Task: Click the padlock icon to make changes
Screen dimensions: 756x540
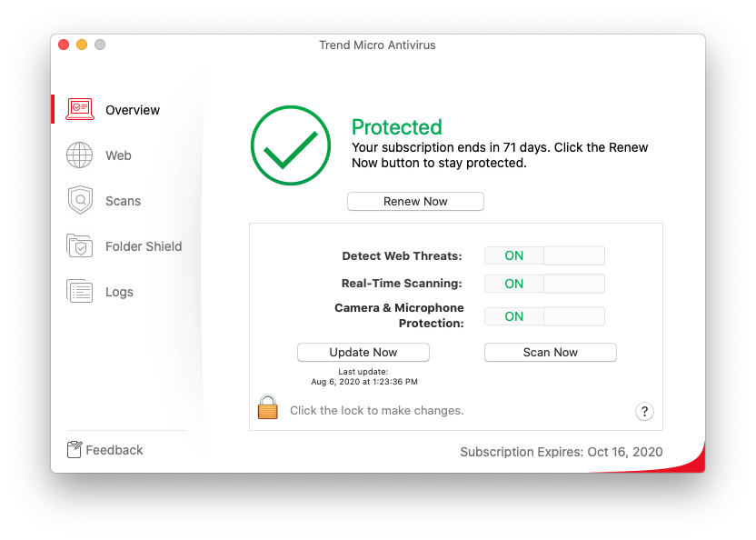Action: click(x=267, y=407)
